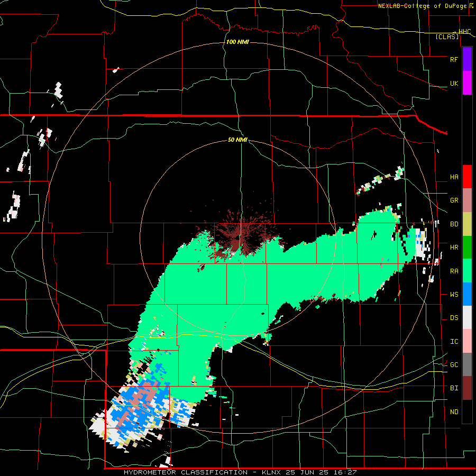Click the 100 NMI range ring label
The height and width of the screenshot is (476, 476).
237,42
